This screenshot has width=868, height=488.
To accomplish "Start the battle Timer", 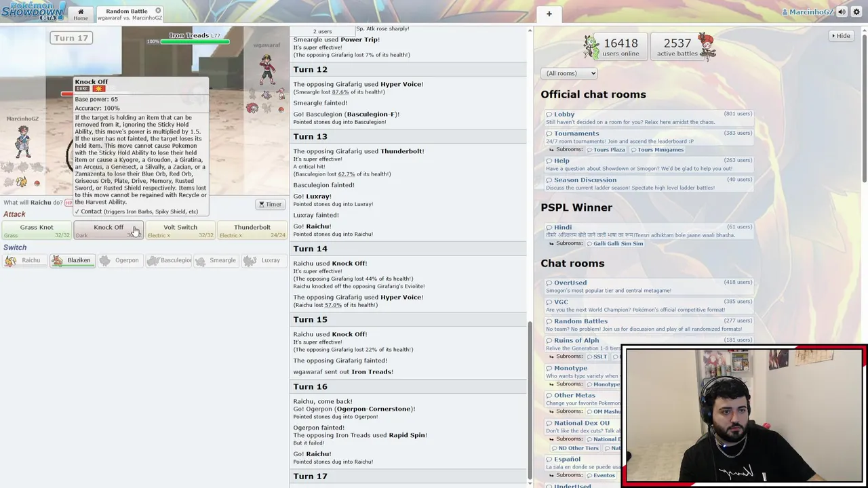I will 270,204.
